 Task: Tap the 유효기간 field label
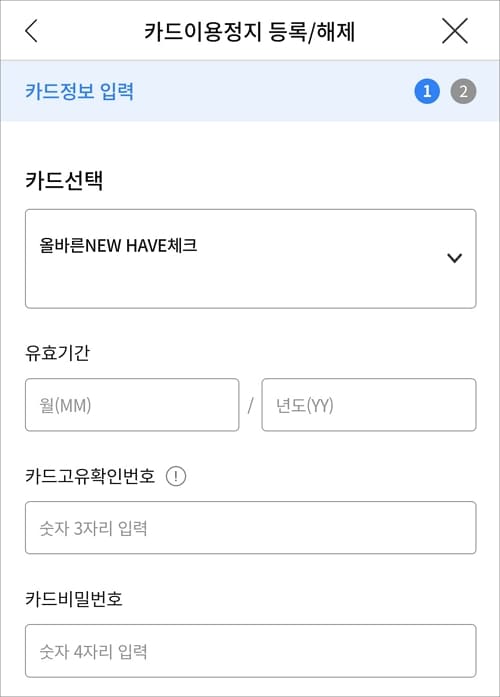click(x=57, y=353)
